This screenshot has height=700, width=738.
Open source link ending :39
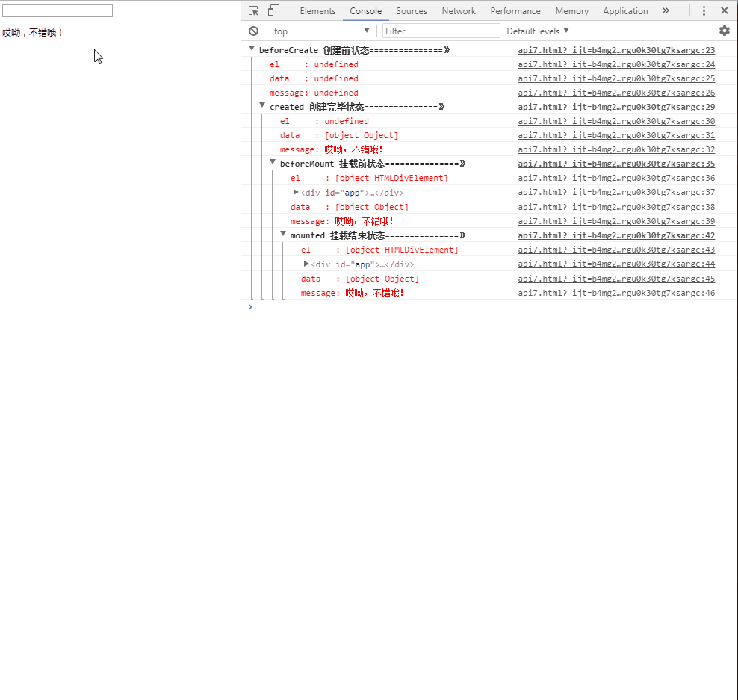pyautogui.click(x=616, y=221)
